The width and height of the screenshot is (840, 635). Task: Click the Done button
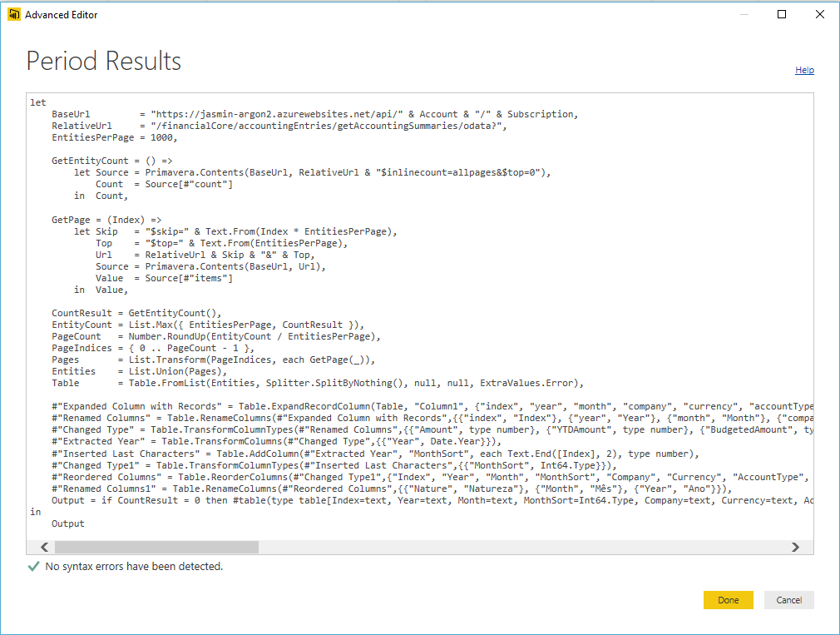(728, 600)
